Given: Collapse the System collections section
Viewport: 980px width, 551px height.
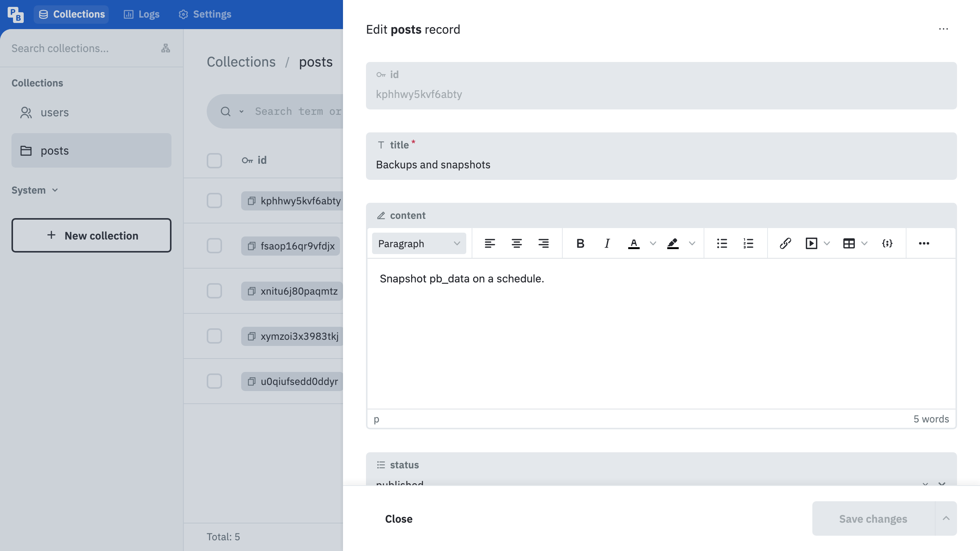Looking at the screenshot, I should click(34, 190).
